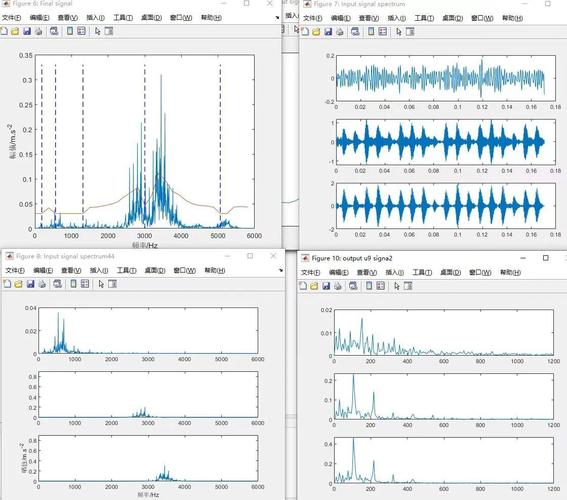Insert colorbar in Figure 6 Final signal

click(70, 31)
